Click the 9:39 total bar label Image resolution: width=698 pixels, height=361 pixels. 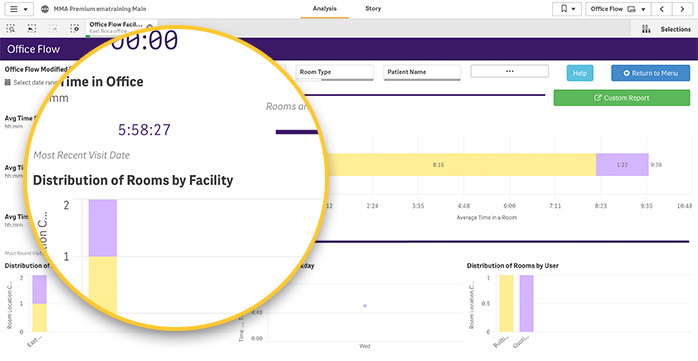click(656, 165)
